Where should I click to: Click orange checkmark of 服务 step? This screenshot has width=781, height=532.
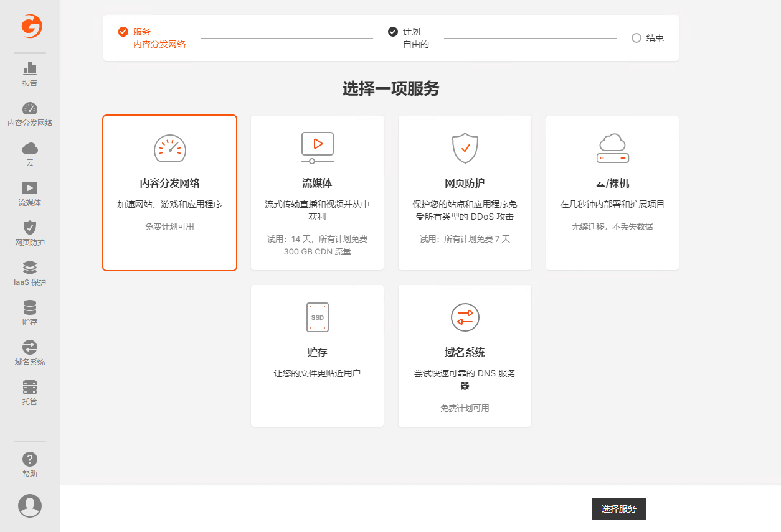[x=123, y=32]
